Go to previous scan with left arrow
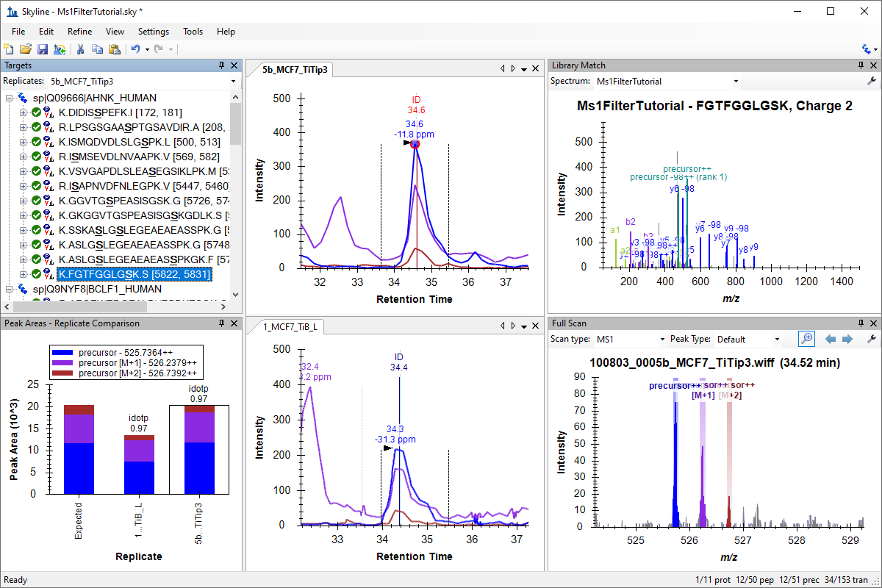882x588 pixels. coord(831,339)
